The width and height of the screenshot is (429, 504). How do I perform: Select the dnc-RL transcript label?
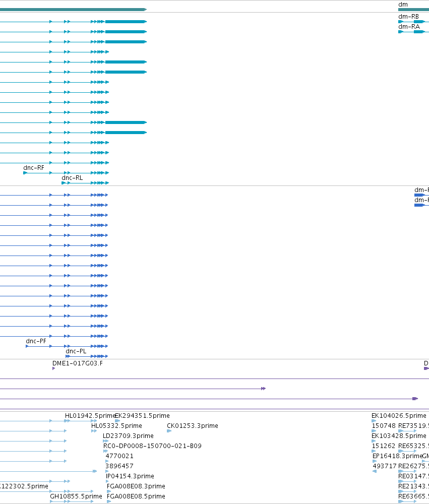[72, 178]
